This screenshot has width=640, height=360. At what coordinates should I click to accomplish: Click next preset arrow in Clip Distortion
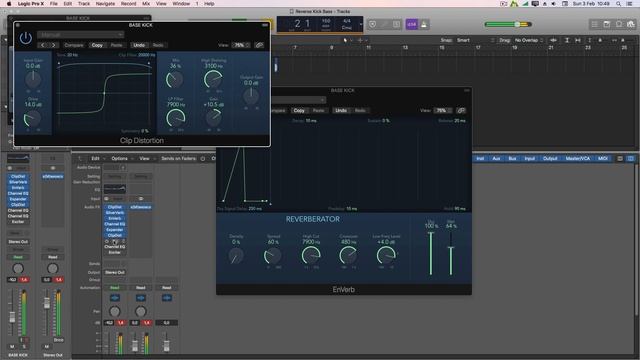click(x=53, y=45)
